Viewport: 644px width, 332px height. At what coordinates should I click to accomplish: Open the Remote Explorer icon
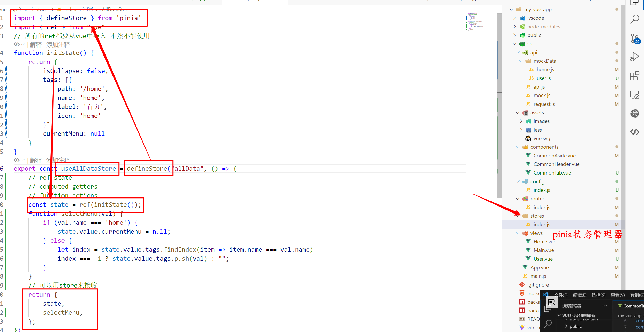tap(634, 95)
